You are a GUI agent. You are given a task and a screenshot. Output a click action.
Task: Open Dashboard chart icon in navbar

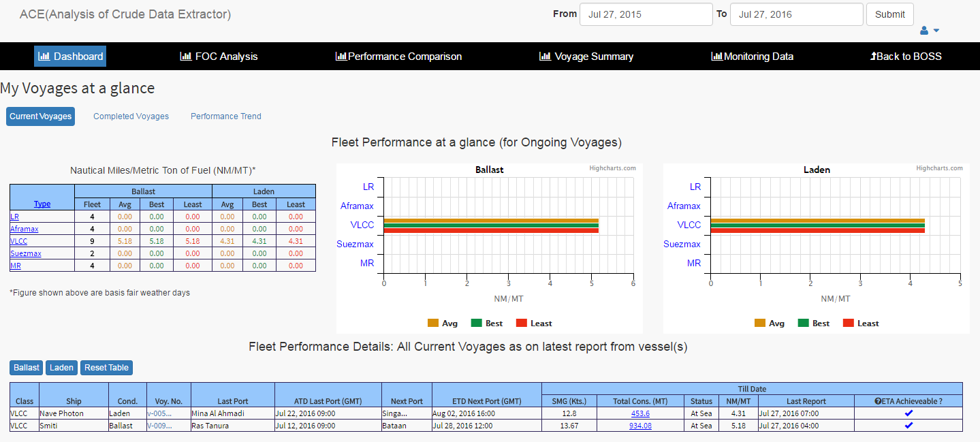(44, 57)
